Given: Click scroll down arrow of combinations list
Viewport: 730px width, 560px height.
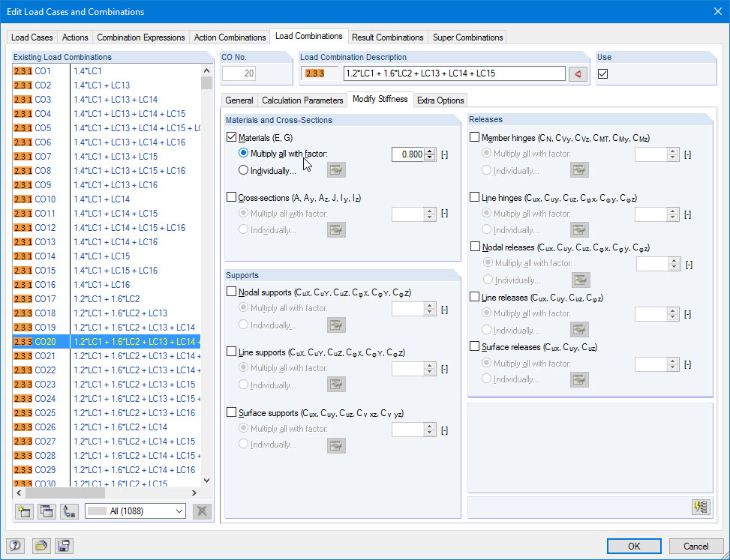Looking at the screenshot, I should pyautogui.click(x=207, y=481).
